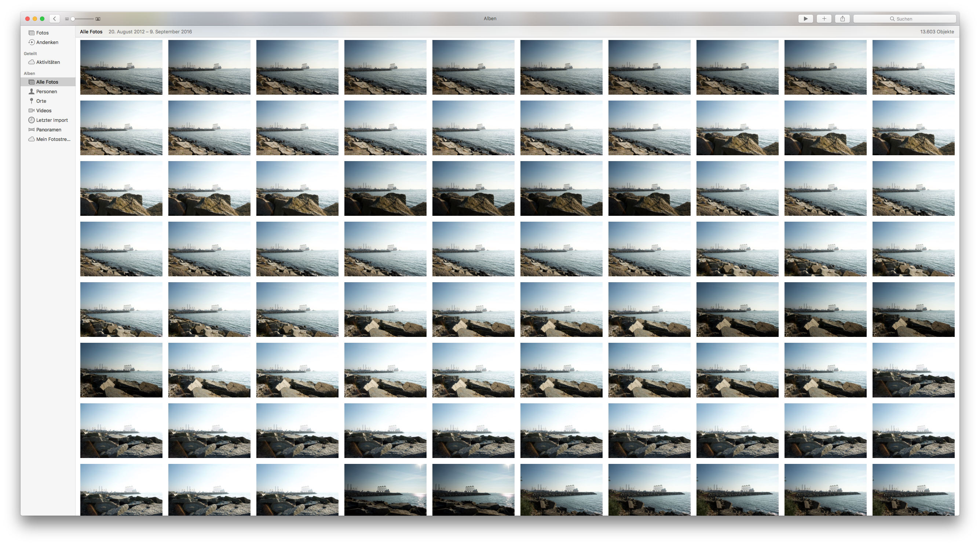Click the Alle Fotos heading above grid
Image resolution: width=980 pixels, height=545 pixels.
click(91, 32)
